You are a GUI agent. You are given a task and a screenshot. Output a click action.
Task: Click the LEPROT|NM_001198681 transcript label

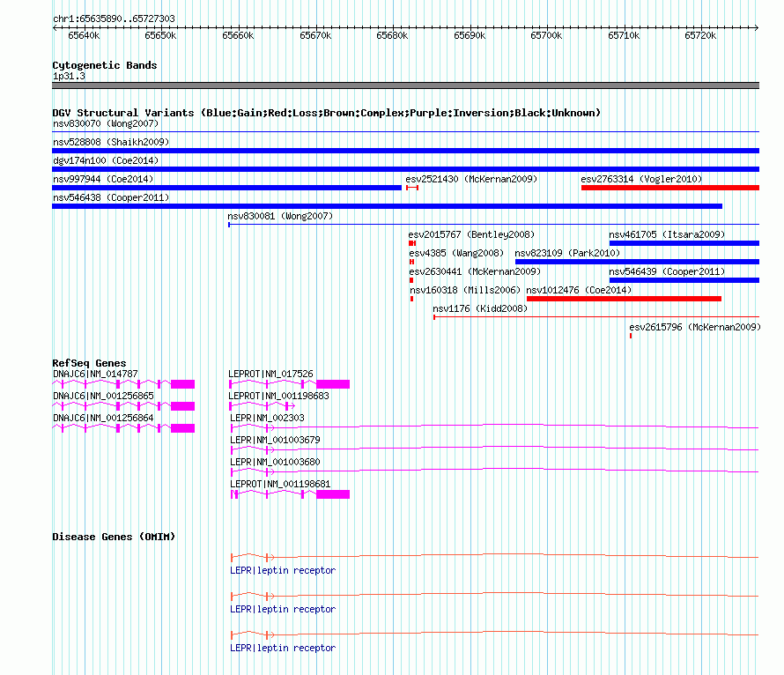280,484
